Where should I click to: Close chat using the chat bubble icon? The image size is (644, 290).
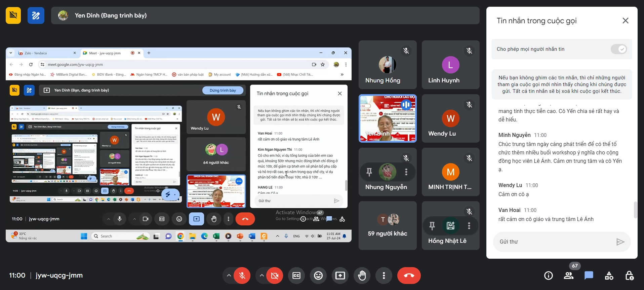point(589,276)
